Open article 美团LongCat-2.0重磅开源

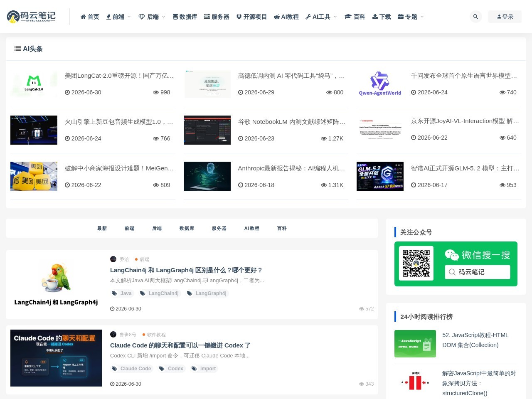point(119,76)
